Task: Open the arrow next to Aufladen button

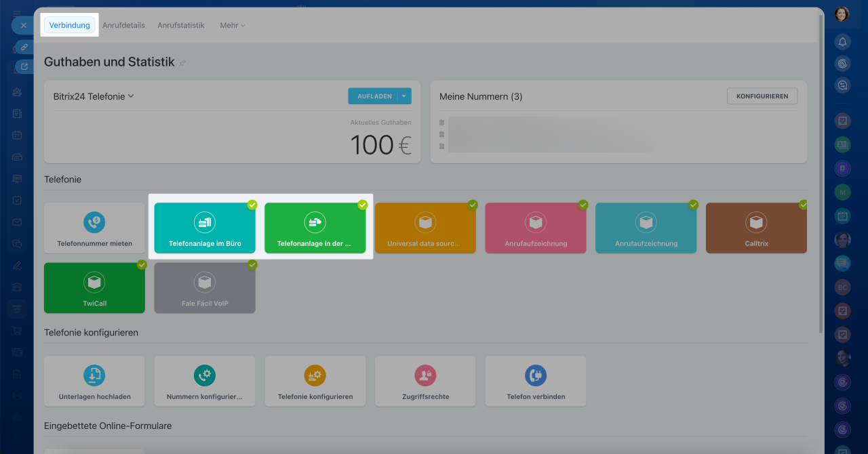Action: 404,96
